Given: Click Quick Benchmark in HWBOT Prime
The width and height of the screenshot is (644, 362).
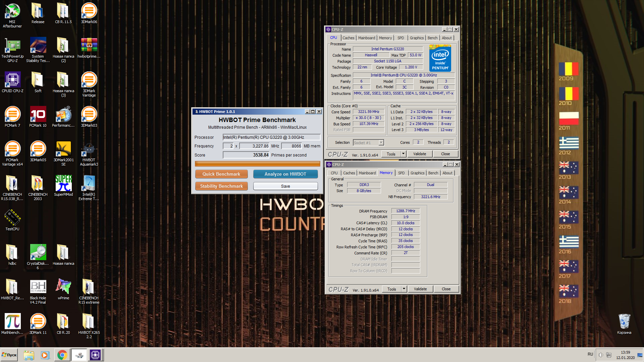Looking at the screenshot, I should [x=221, y=174].
